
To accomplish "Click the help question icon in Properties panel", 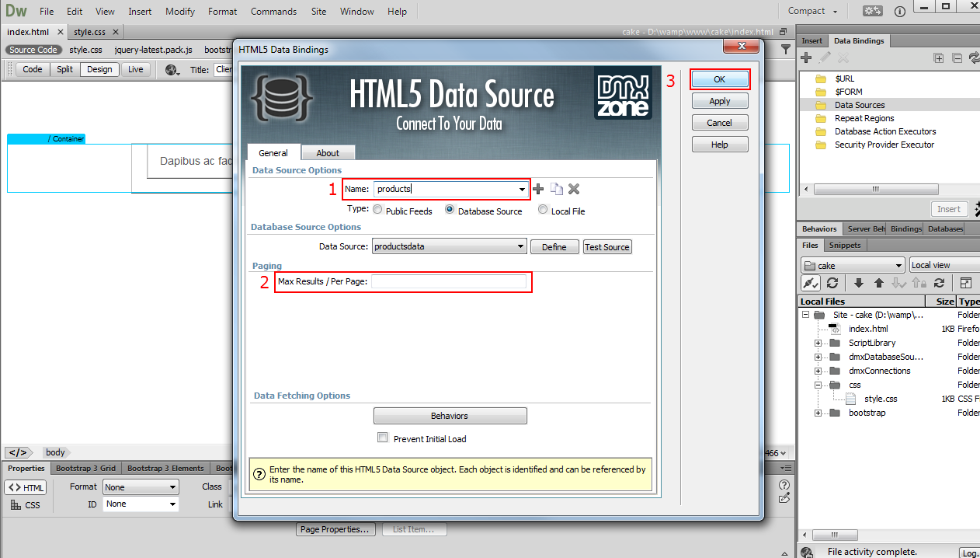I will click(784, 485).
